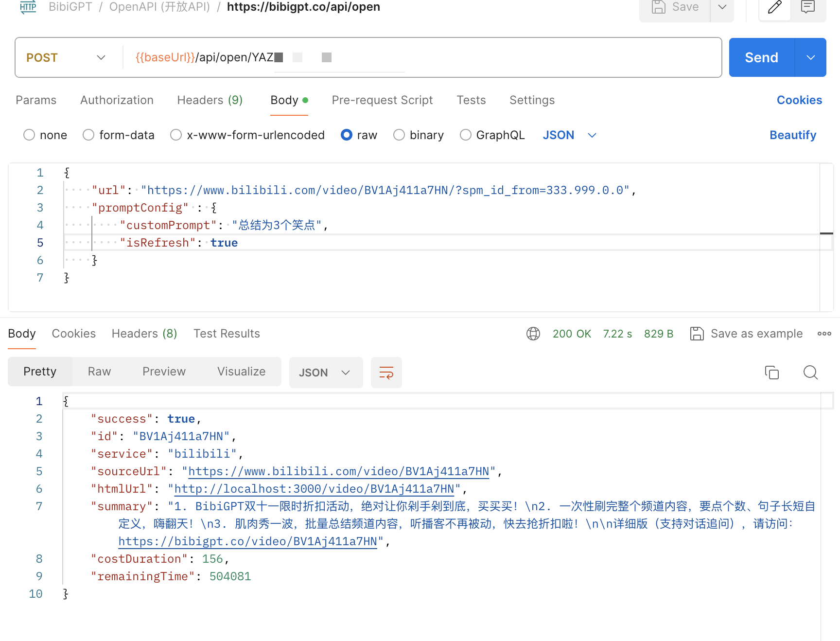Switch to the Params tab
Screen dimensions: 840x641
pos(36,100)
